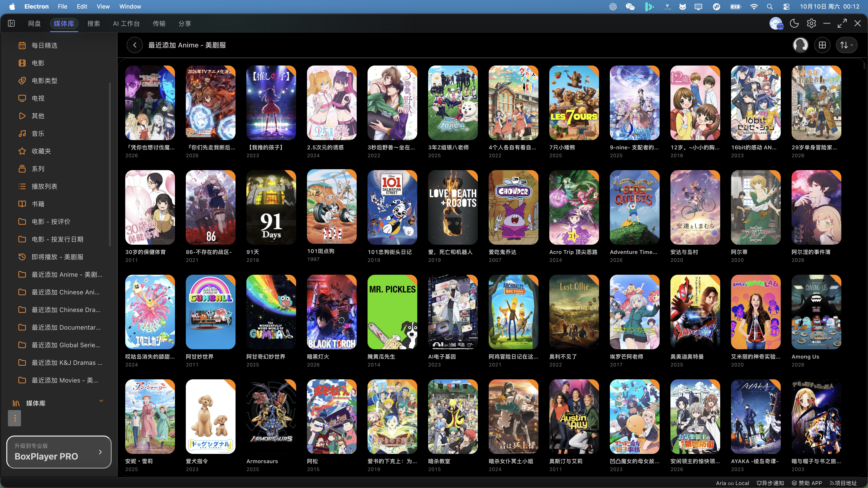Open 收藏夹 favorites
The image size is (868, 488).
click(x=41, y=151)
